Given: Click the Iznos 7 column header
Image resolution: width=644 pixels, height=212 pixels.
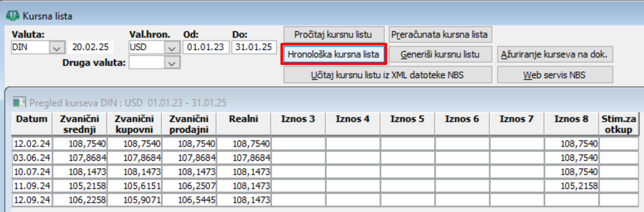Looking at the screenshot, I should [x=517, y=124].
